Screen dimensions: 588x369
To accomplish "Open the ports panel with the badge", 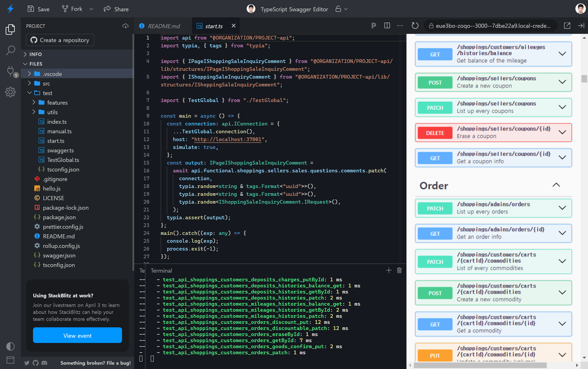I will tap(10, 71).
